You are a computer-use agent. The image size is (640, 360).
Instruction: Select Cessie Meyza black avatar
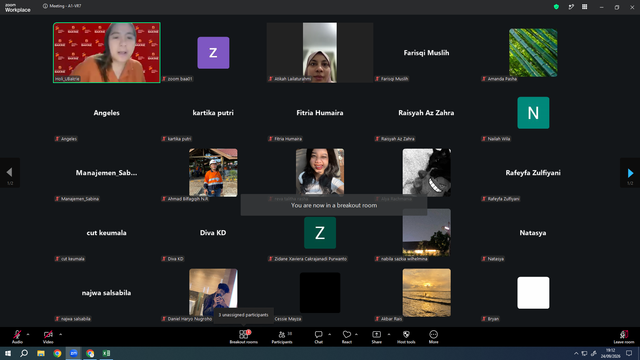pos(320,293)
